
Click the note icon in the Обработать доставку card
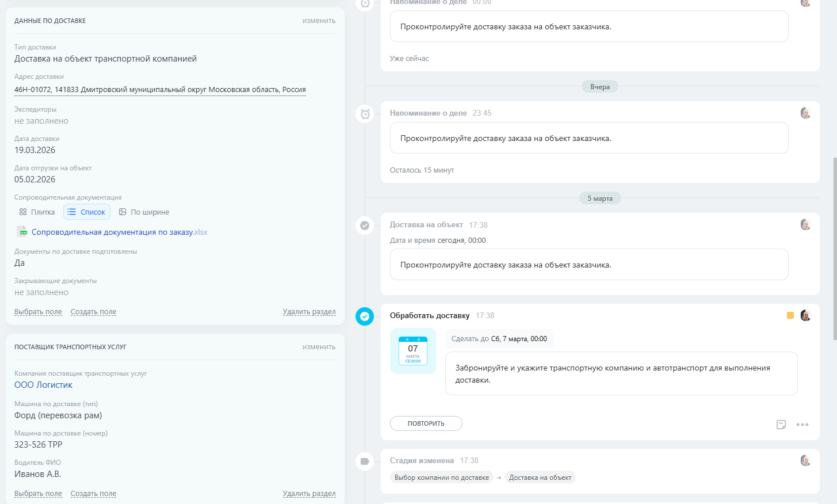781,425
